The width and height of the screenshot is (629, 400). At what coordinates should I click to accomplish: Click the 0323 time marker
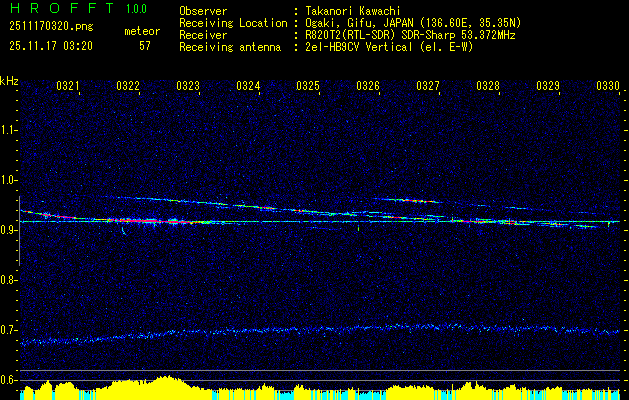(188, 87)
